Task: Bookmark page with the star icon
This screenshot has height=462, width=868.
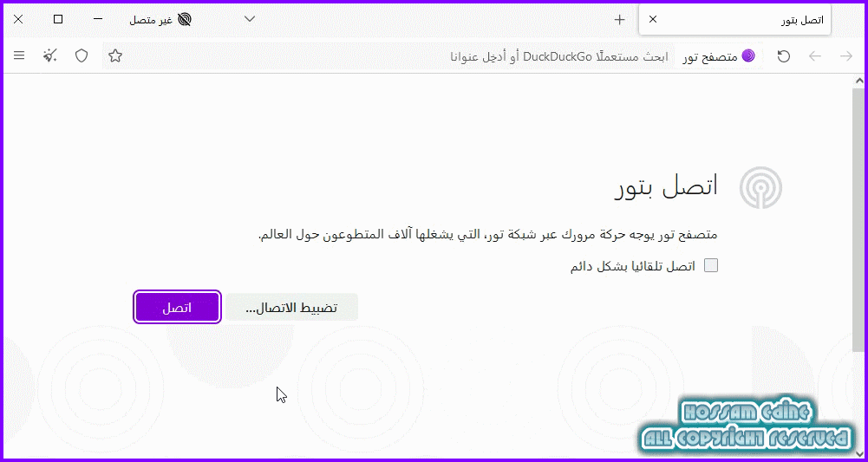Action: pos(115,55)
